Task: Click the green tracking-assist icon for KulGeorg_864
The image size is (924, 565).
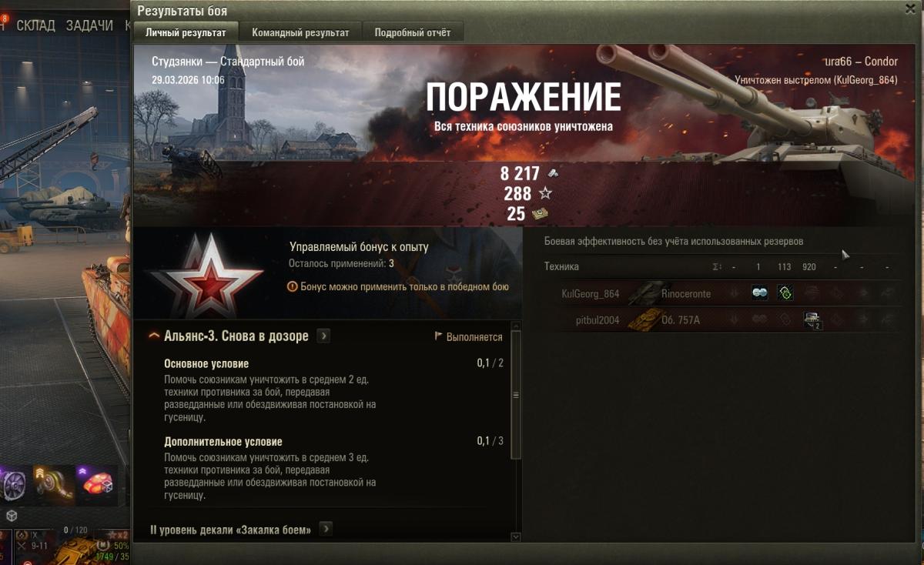Action: pyautogui.click(x=785, y=293)
